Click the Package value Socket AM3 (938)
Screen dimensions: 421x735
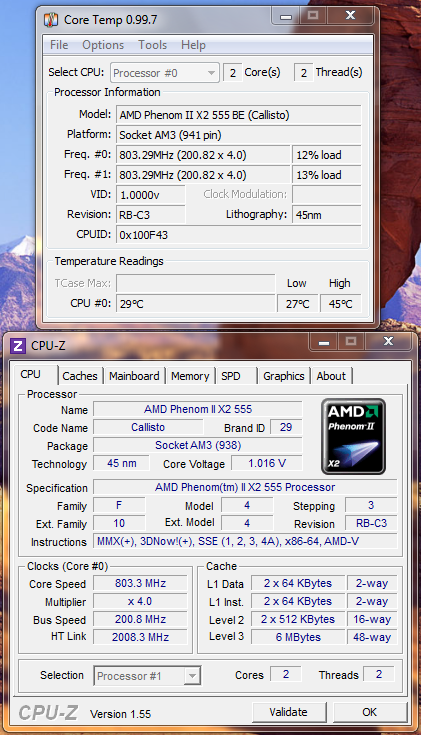(x=198, y=445)
